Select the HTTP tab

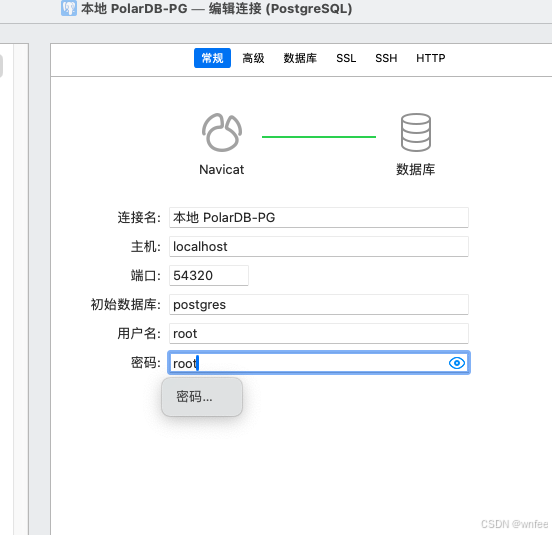431,58
